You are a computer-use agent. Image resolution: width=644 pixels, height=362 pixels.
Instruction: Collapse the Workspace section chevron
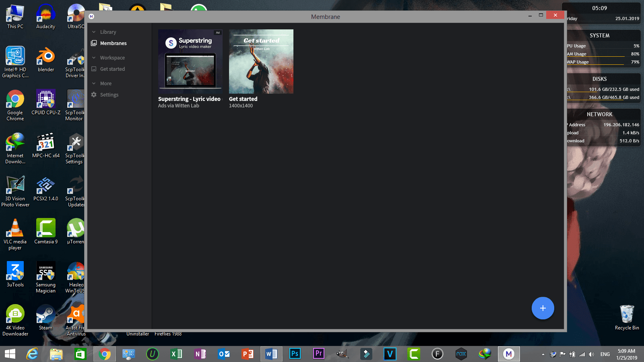pos(94,58)
